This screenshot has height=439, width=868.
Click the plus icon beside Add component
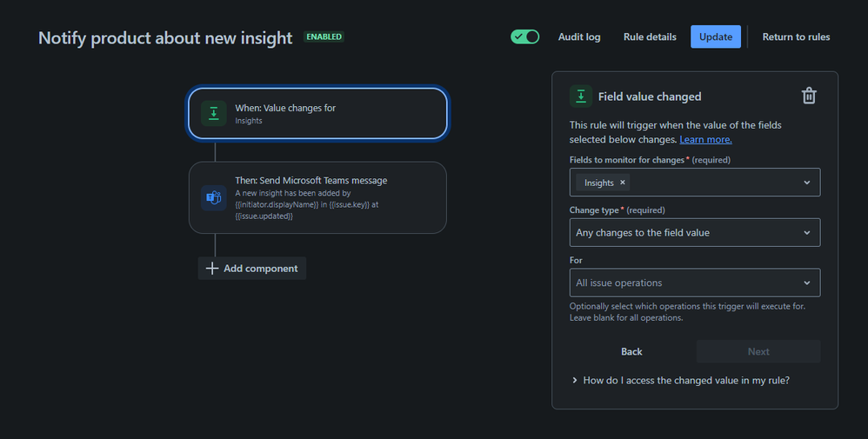[x=212, y=269]
